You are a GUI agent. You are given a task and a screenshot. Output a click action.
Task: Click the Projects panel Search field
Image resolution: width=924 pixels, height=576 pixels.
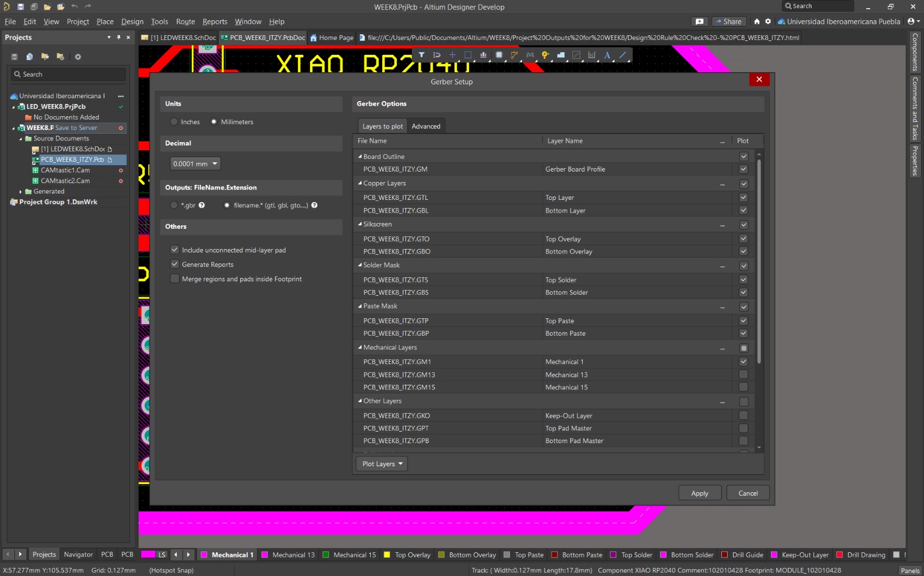click(68, 75)
